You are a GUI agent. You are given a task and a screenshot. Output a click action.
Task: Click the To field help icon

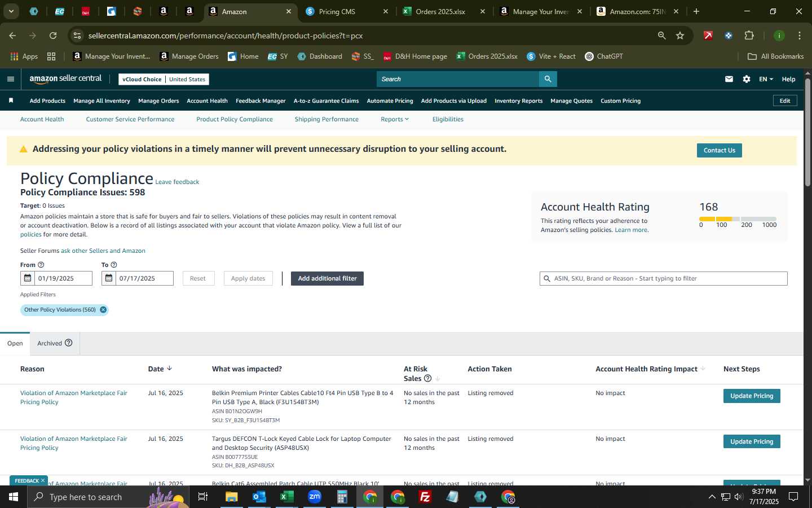pos(114,265)
